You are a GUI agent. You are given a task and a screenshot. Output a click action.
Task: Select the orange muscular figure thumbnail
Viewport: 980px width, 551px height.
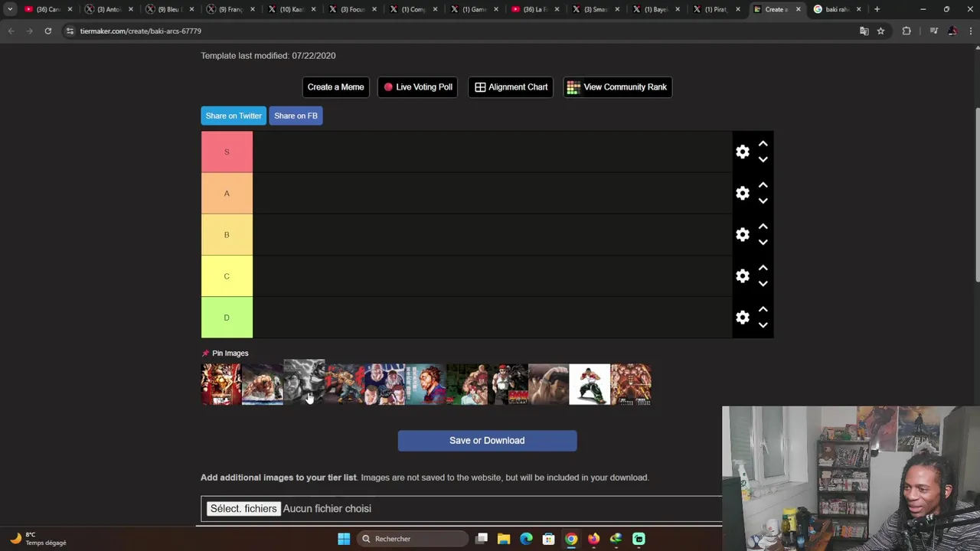coord(631,384)
